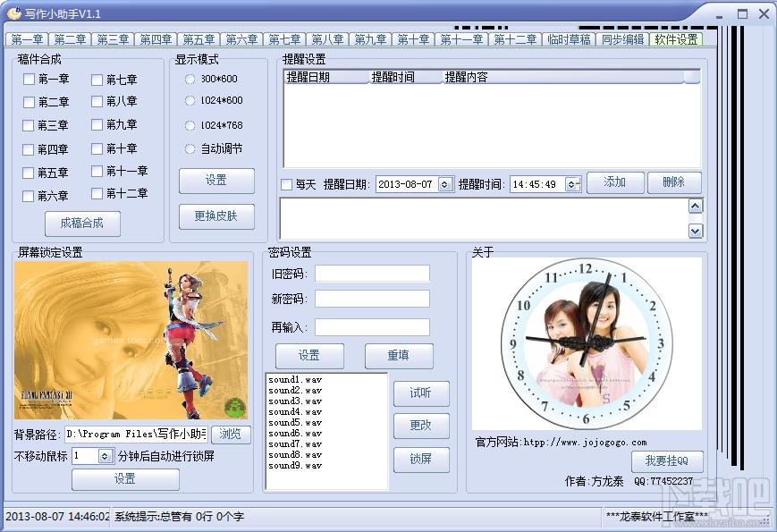Go to the 同步编辑 tab

click(x=622, y=39)
